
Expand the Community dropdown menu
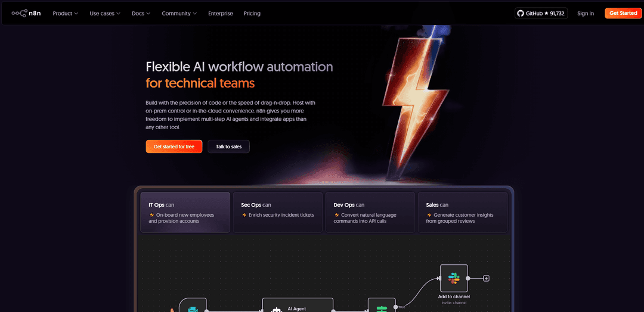click(x=179, y=14)
